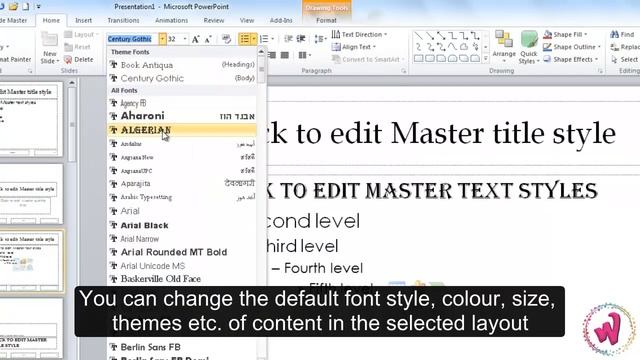
Task: Open the Add-Ins tab
Action: pos(281,20)
